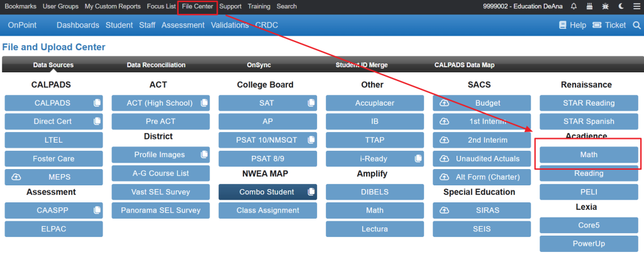Click the birthday cake icon
The height and width of the screenshot is (257, 644).
(x=589, y=6)
